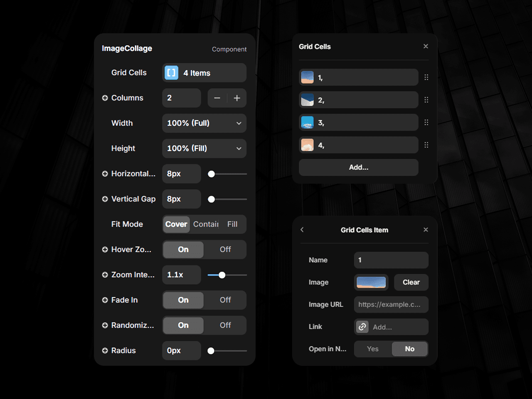532x399 pixels.
Task: Click the plus icon beside Vertical Gap
Action: pyautogui.click(x=105, y=199)
